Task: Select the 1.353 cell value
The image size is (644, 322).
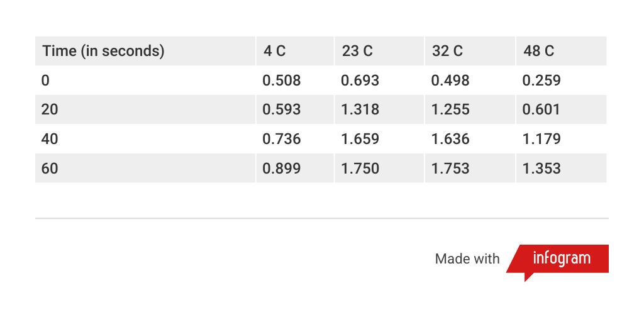Action: [x=541, y=169]
